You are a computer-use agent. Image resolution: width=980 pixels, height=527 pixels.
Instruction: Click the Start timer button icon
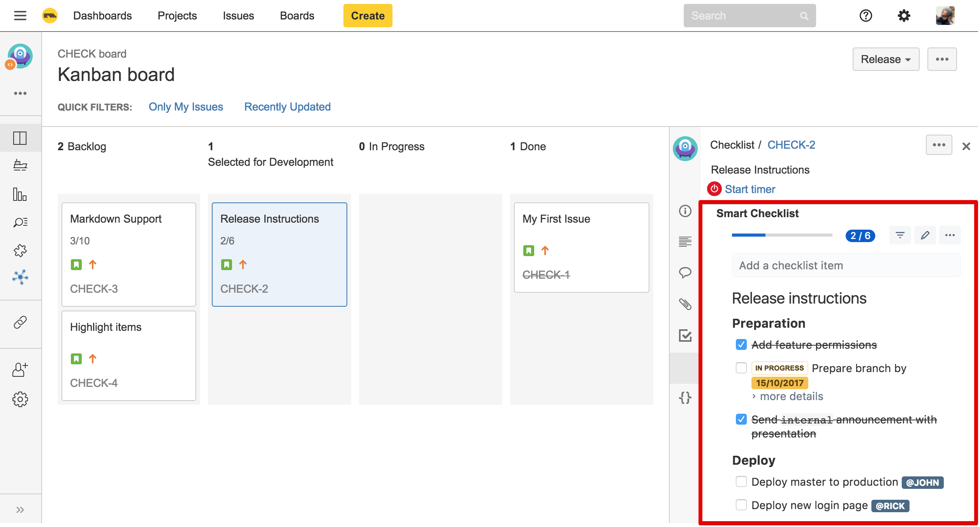(714, 190)
